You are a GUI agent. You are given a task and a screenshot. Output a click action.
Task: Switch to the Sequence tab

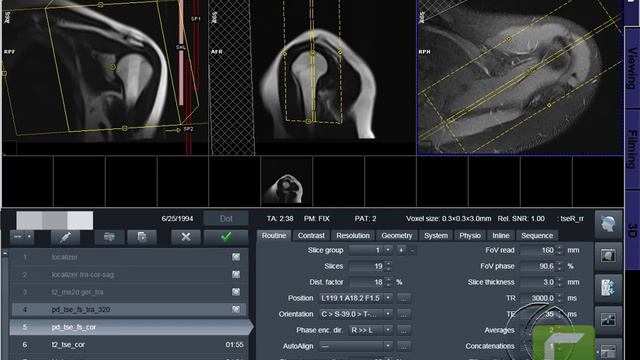(537, 236)
